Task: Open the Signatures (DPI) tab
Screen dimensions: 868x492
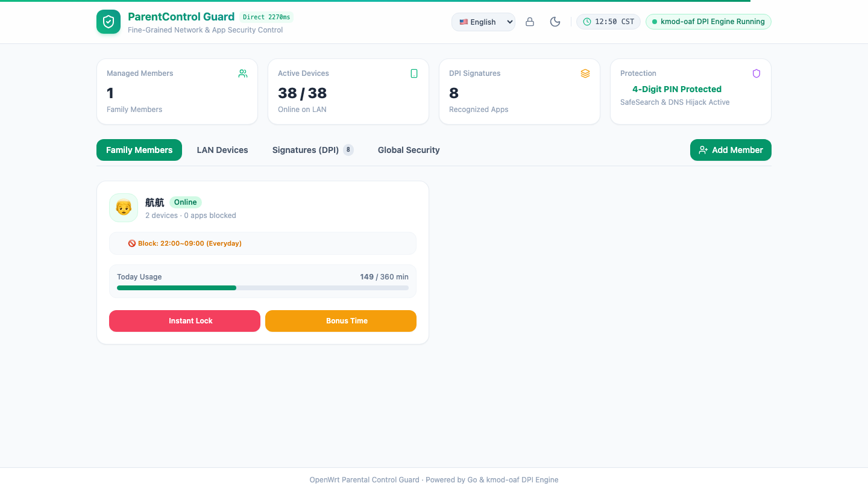Action: [313, 150]
